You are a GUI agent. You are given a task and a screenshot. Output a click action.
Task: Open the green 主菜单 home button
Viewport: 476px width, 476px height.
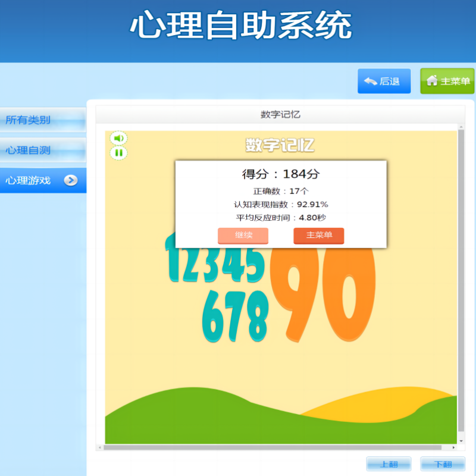(x=447, y=81)
